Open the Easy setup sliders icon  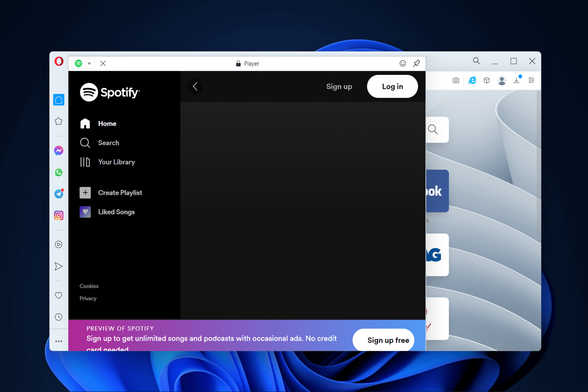point(531,80)
